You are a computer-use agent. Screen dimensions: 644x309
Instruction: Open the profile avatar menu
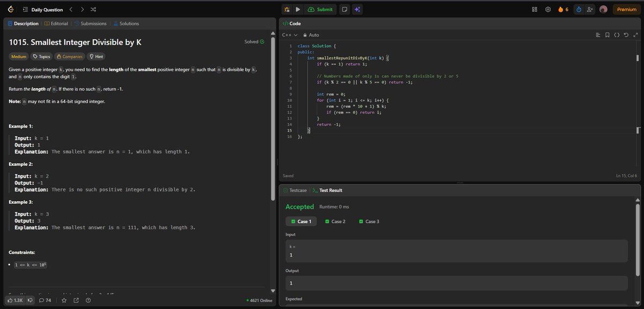tap(603, 10)
